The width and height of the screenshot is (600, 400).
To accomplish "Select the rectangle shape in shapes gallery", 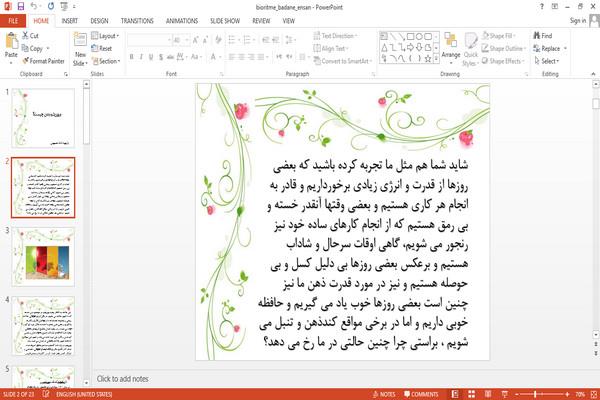I will (x=410, y=37).
